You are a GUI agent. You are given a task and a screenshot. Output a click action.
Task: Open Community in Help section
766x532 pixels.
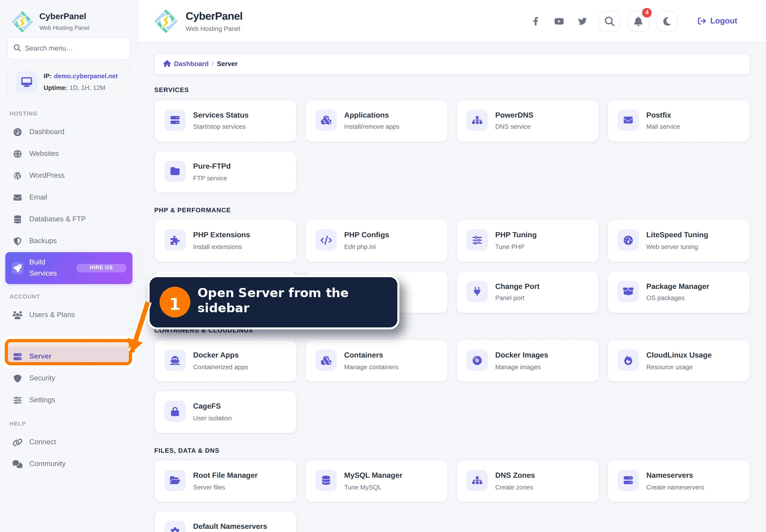point(69,464)
